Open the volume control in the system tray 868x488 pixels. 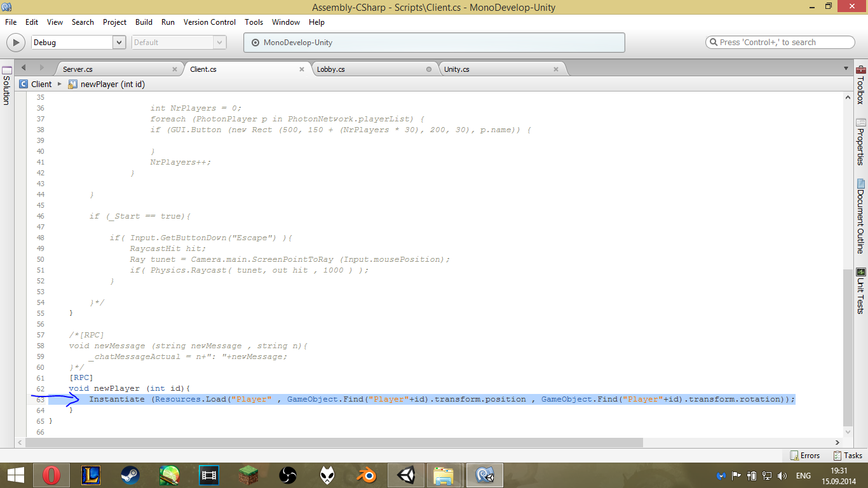pyautogui.click(x=782, y=475)
